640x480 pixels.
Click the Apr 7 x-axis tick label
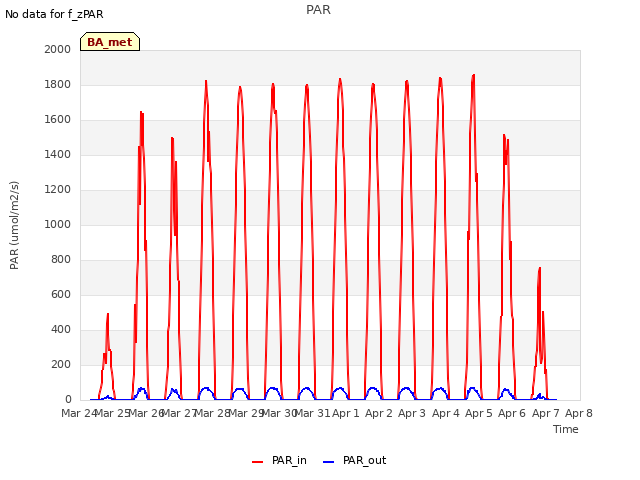[x=546, y=413]
